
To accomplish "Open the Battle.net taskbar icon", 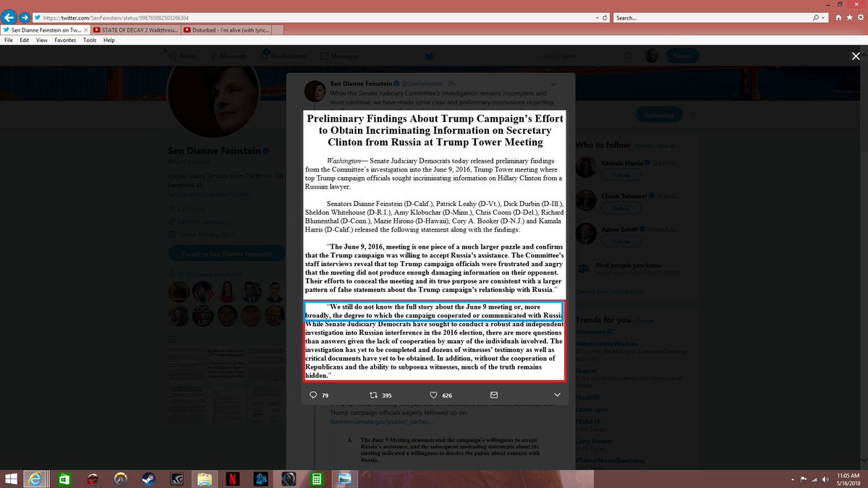I will pos(261,479).
